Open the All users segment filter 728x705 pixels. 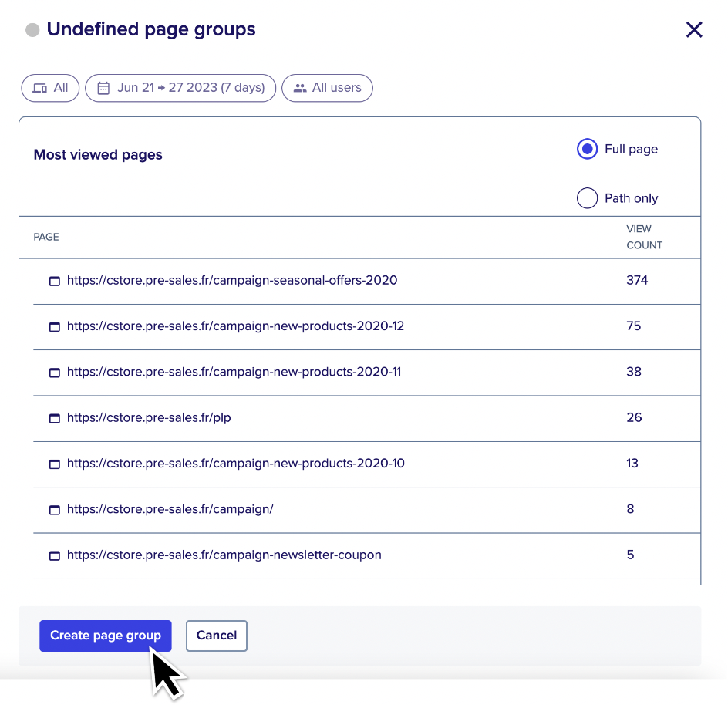point(327,88)
